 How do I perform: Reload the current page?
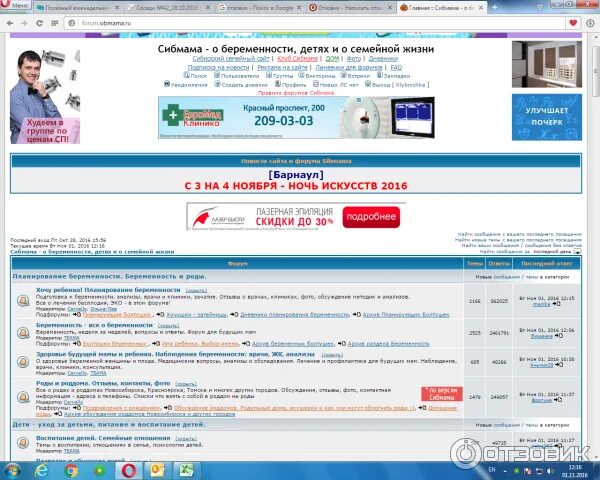(39, 23)
